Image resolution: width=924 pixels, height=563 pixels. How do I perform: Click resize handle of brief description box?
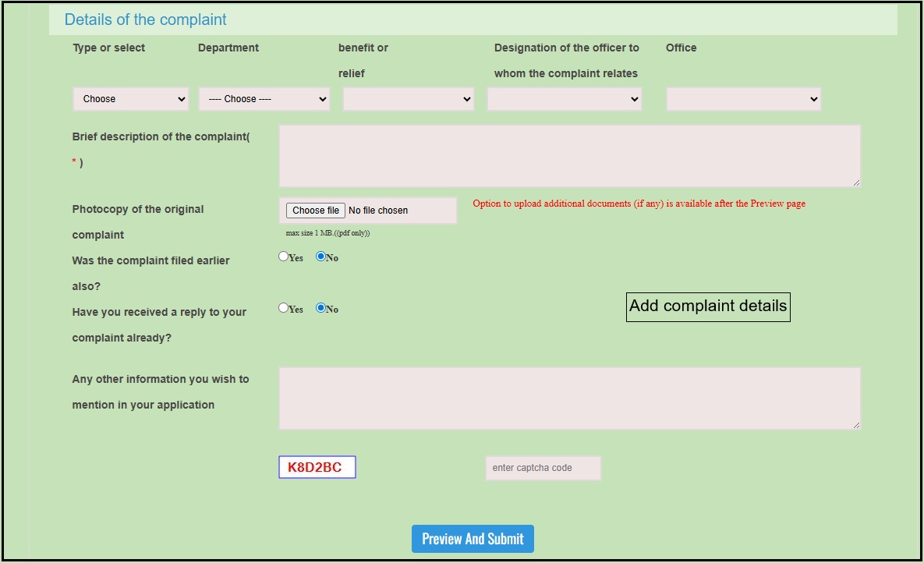[856, 182]
